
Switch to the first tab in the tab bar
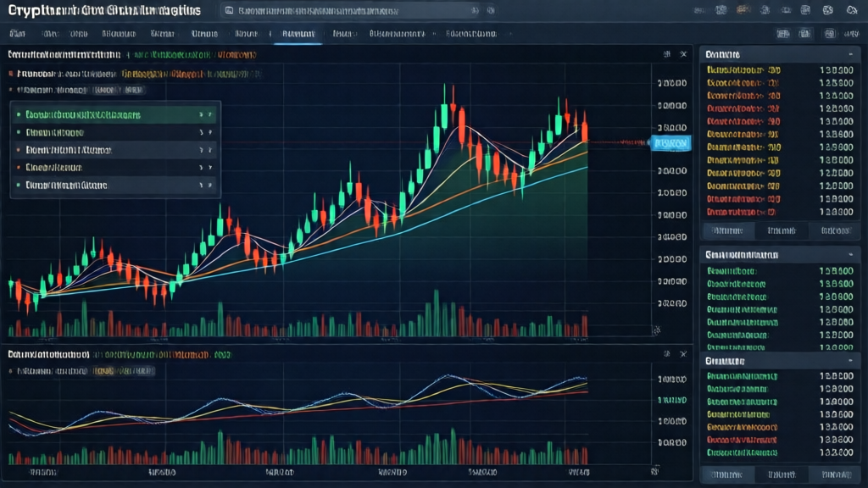coord(17,35)
